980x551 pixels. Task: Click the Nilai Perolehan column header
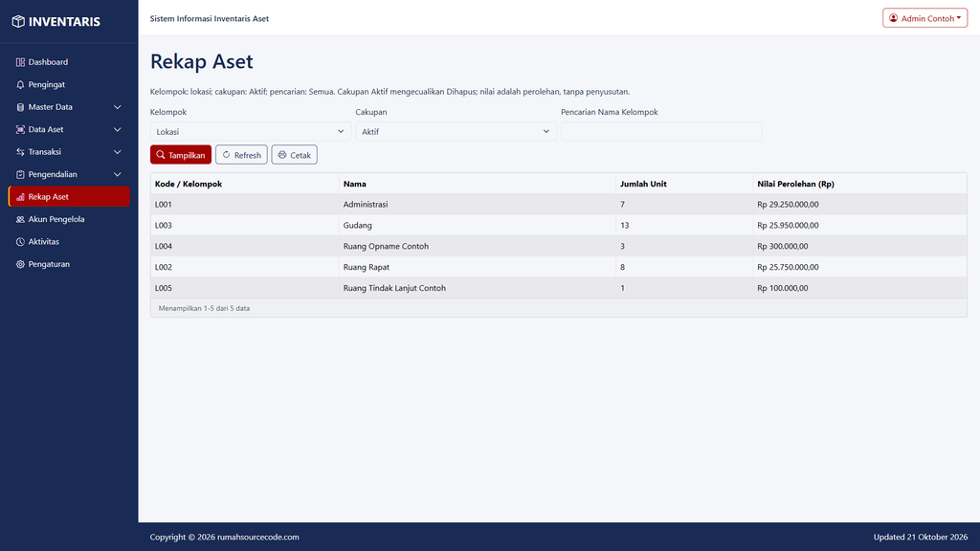pyautogui.click(x=795, y=184)
